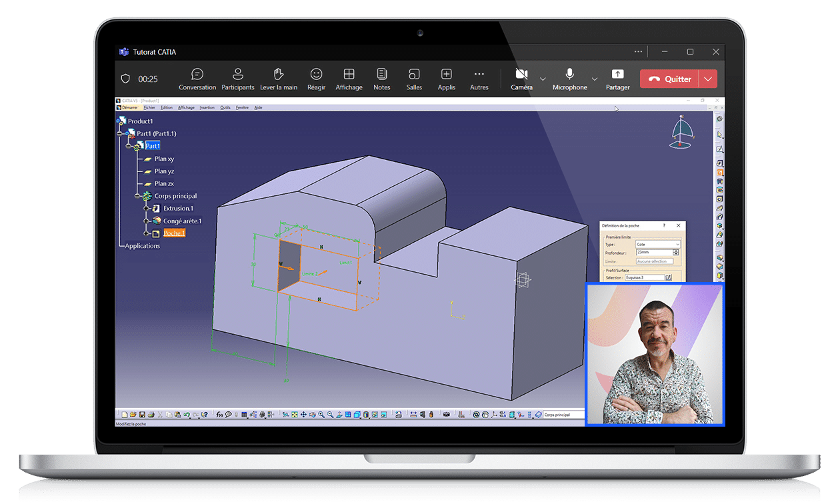Screen dimensions: 840x504
Task: Expand the Extrusion.1 tree node
Action: click(147, 209)
